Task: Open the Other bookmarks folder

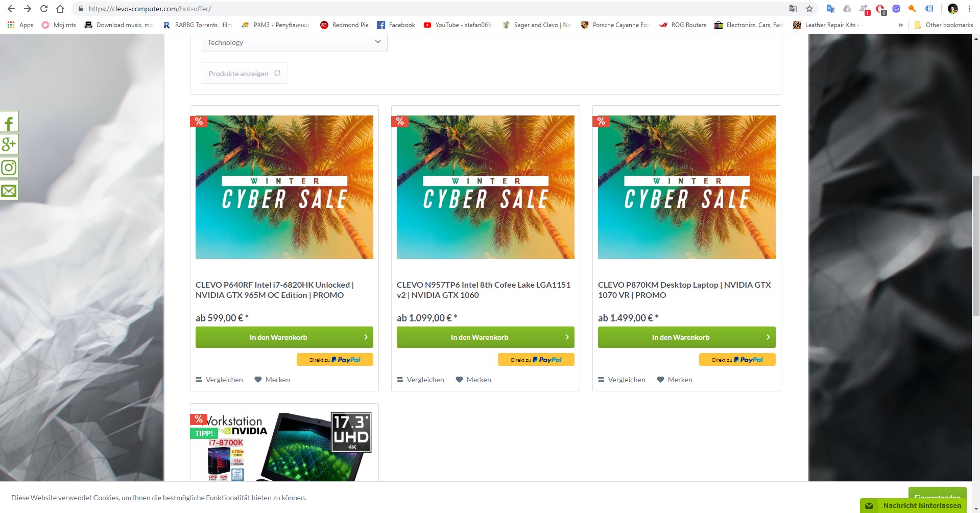Action: [943, 25]
